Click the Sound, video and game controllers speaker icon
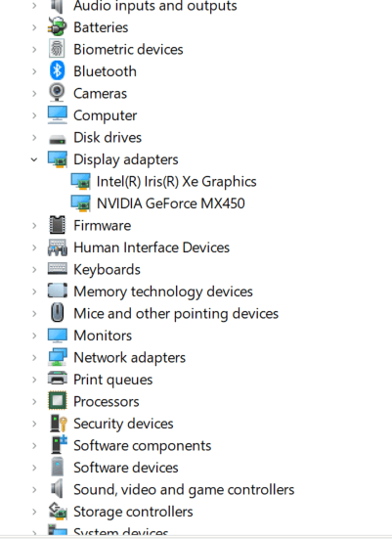This screenshot has width=392, height=539. 57,489
